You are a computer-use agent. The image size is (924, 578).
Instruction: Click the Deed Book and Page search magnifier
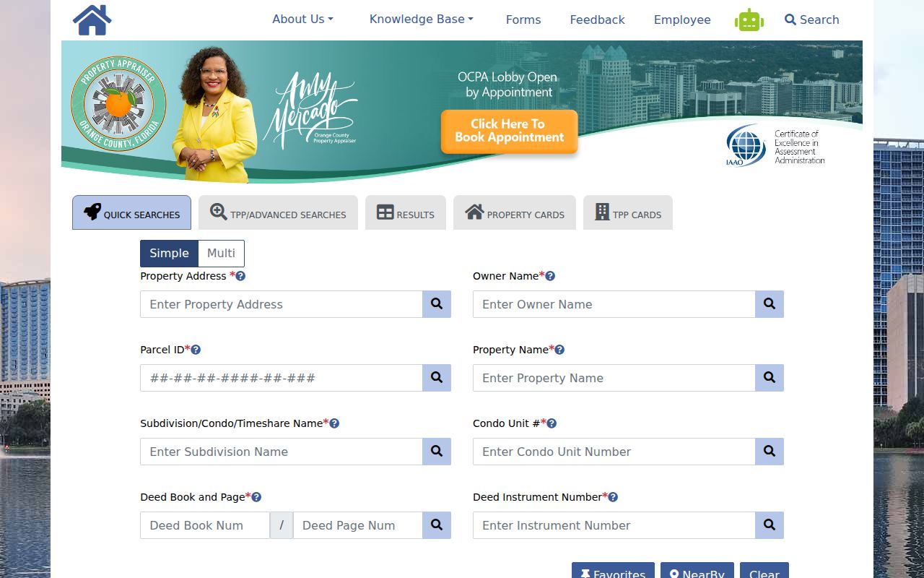pos(437,525)
